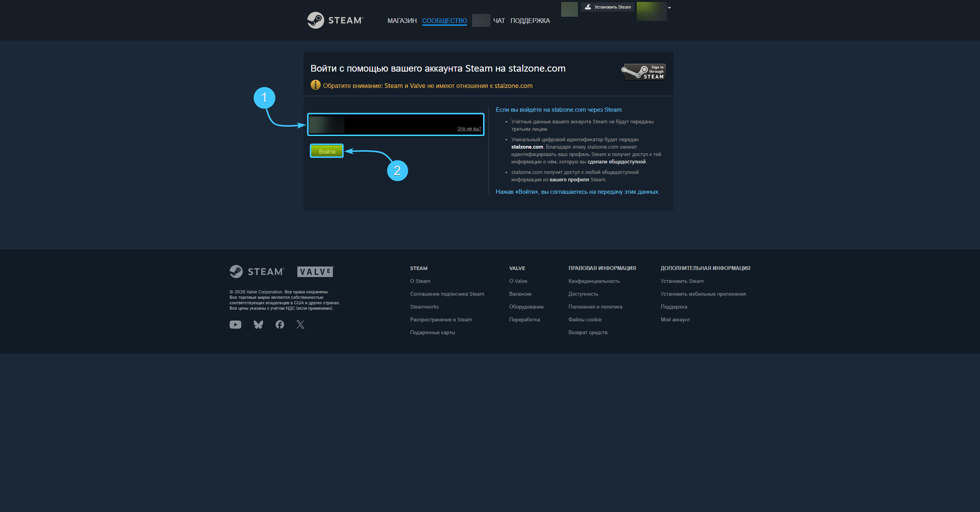This screenshot has width=980, height=512.
Task: Open footer 'Установить Steam' link
Action: tap(682, 281)
